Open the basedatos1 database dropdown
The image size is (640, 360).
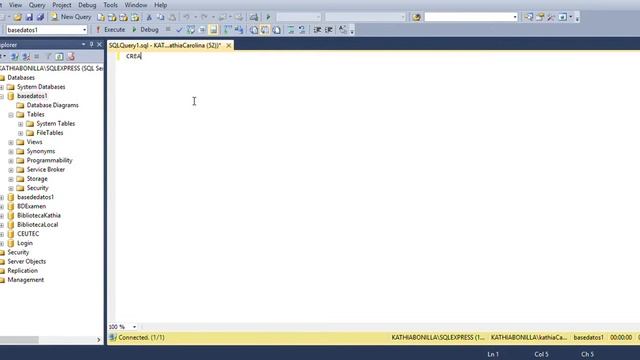tap(84, 30)
